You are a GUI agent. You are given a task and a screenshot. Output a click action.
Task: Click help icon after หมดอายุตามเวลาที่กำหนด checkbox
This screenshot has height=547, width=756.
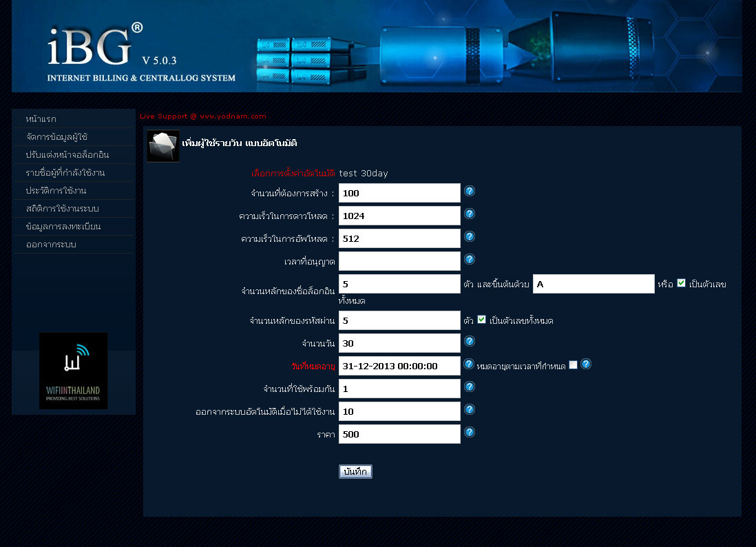pos(586,364)
